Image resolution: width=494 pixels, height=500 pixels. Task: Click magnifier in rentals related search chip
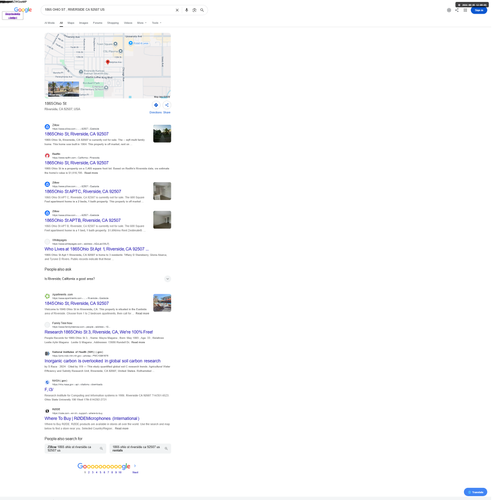(166, 449)
